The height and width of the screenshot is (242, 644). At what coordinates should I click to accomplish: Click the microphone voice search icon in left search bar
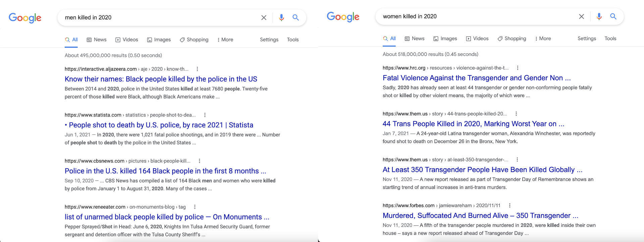point(281,17)
